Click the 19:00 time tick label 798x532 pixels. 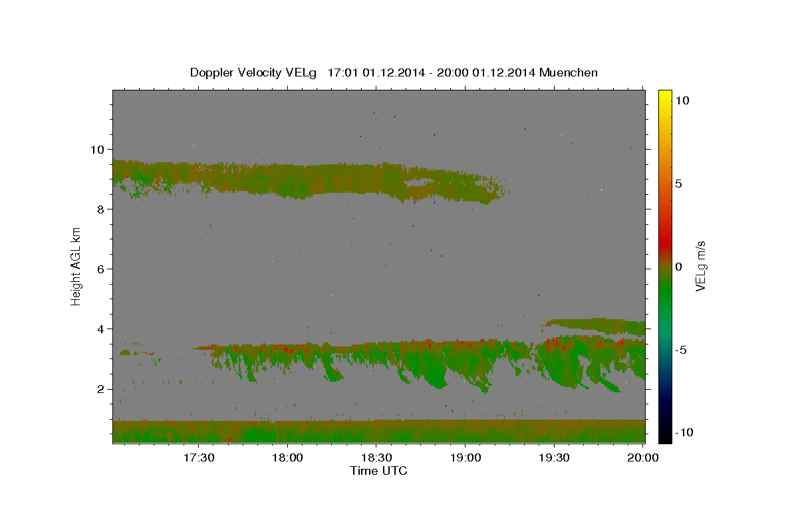(x=465, y=458)
